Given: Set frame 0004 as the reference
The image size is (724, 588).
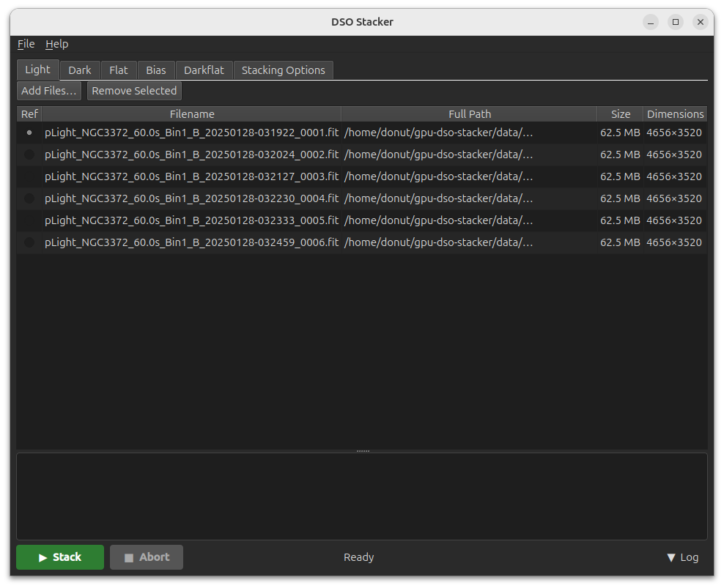Looking at the screenshot, I should 29,198.
